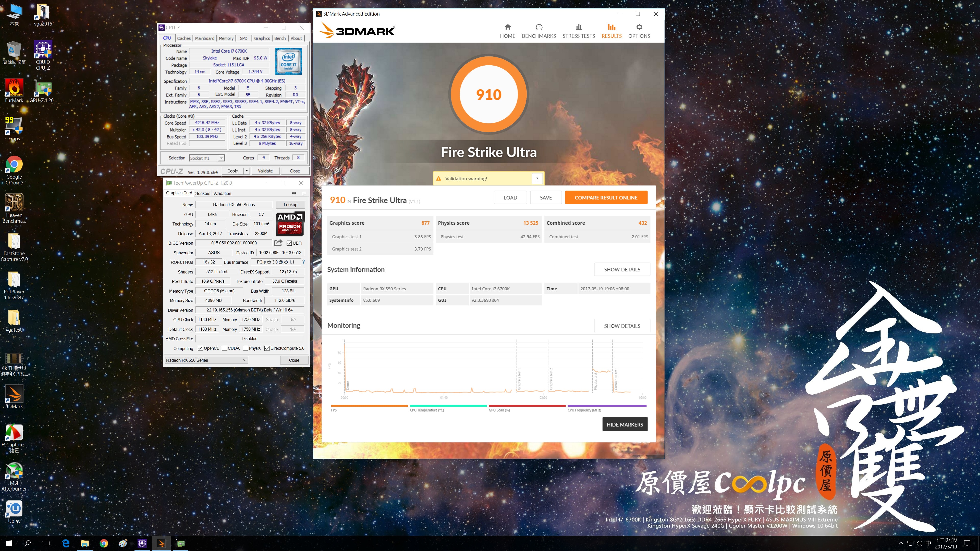980x551 pixels.
Task: Launch MSI Afterburner from the desktop
Action: coord(14,477)
